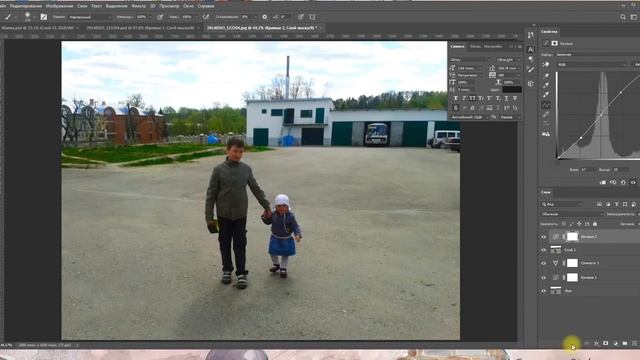Viewport: 640px width, 360px height.
Task: Open the 3D menu
Action: tap(152, 6)
